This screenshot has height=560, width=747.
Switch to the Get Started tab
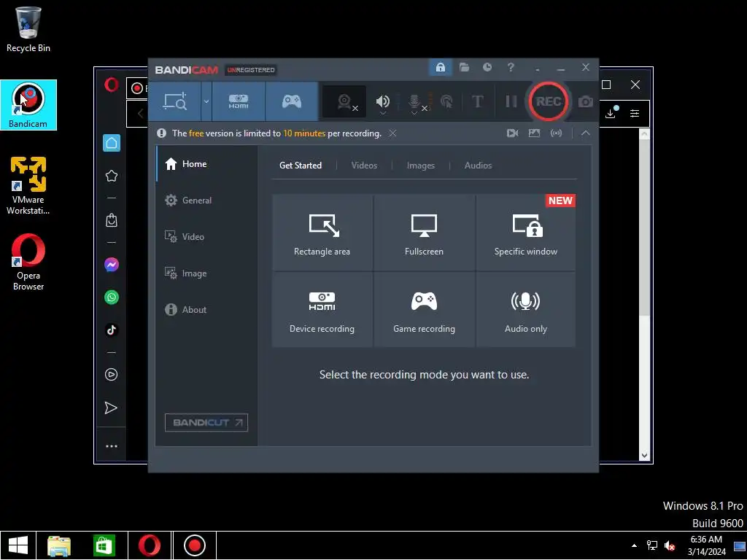click(x=301, y=166)
